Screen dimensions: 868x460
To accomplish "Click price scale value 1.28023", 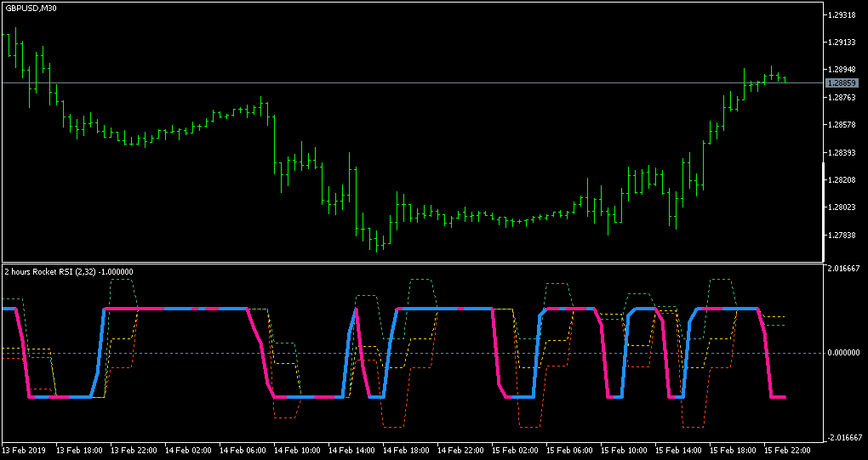I will click(x=842, y=207).
